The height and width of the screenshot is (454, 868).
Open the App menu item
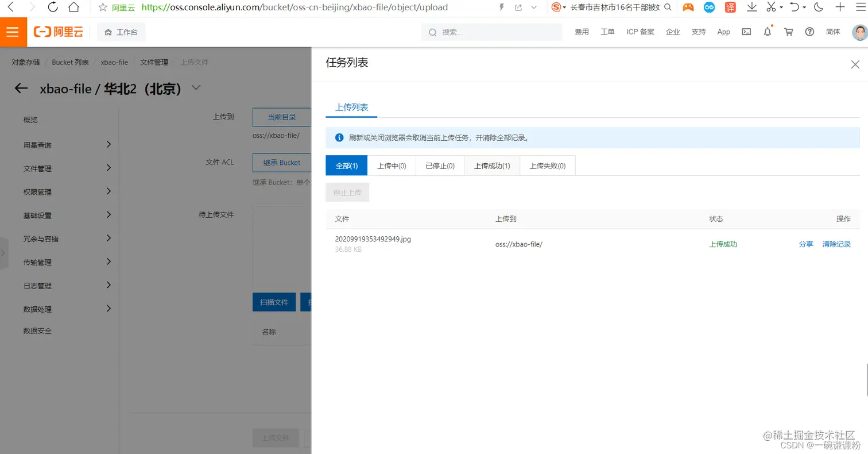click(723, 32)
